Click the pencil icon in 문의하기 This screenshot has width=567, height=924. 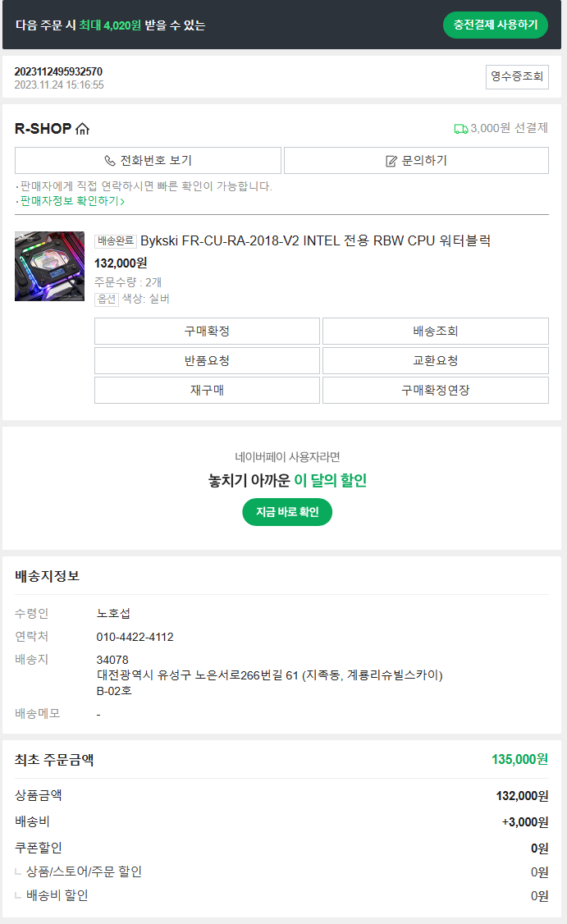pyautogui.click(x=391, y=161)
